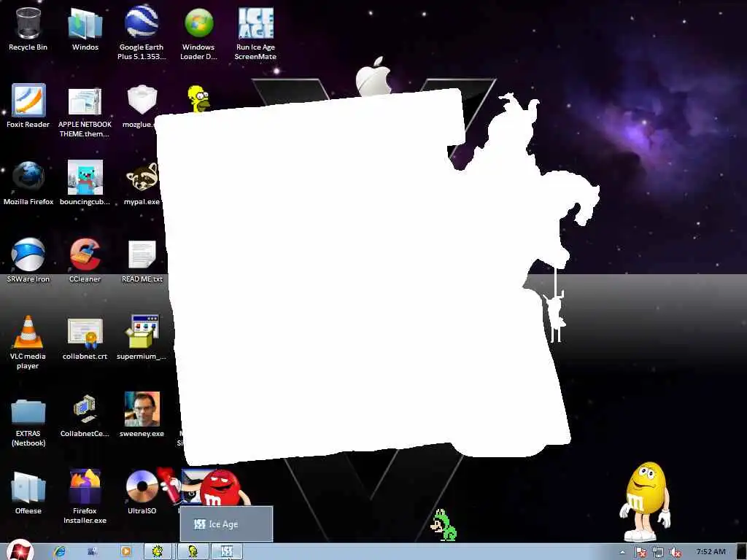
Task: Select the READ ME.txt file
Action: click(142, 260)
